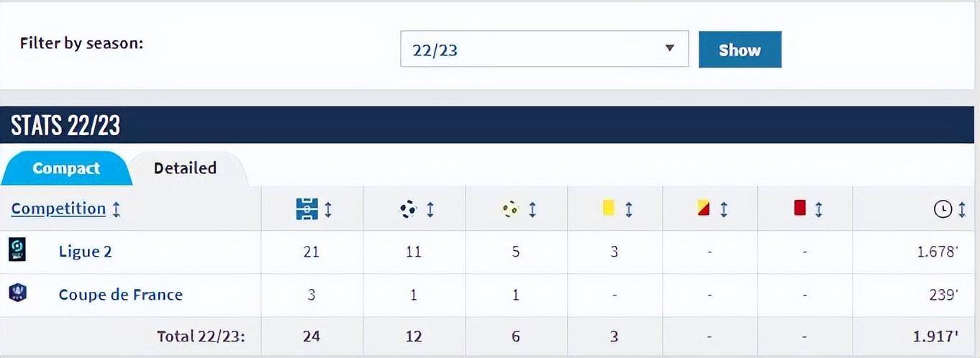Image resolution: width=980 pixels, height=358 pixels.
Task: Click the appearances pitch icon column header
Action: (307, 209)
